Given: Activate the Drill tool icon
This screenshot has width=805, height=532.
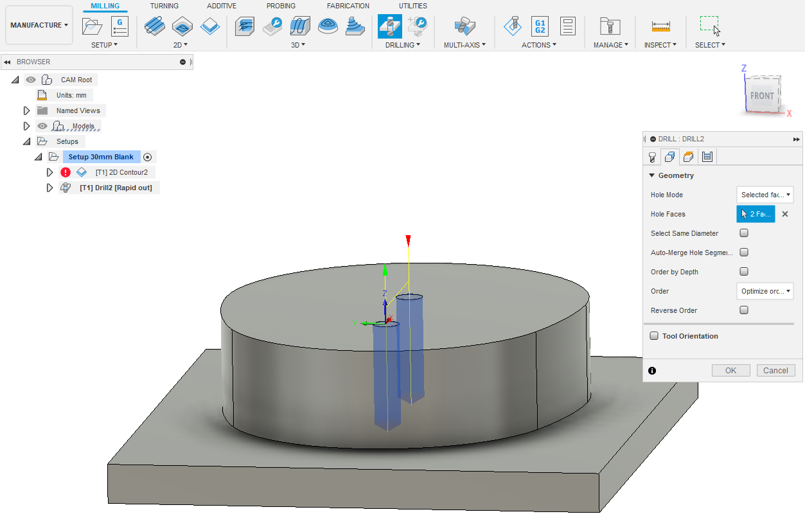Looking at the screenshot, I should tap(390, 26).
